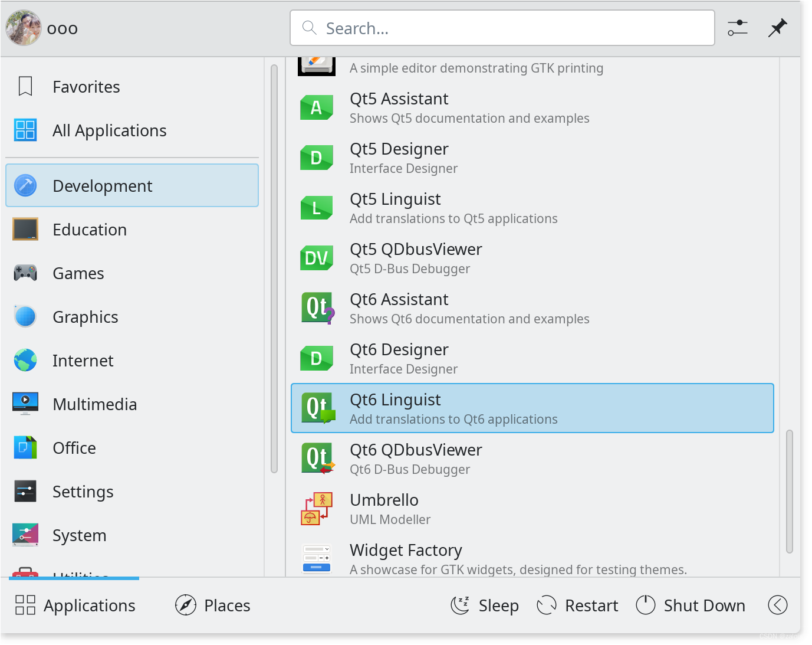Open the Office category

132,448
